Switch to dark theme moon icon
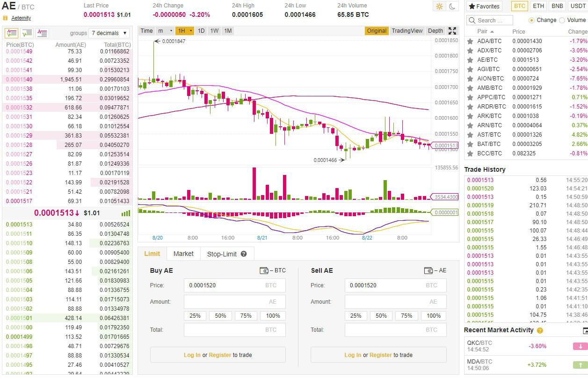The image size is (588, 379). pos(452,6)
